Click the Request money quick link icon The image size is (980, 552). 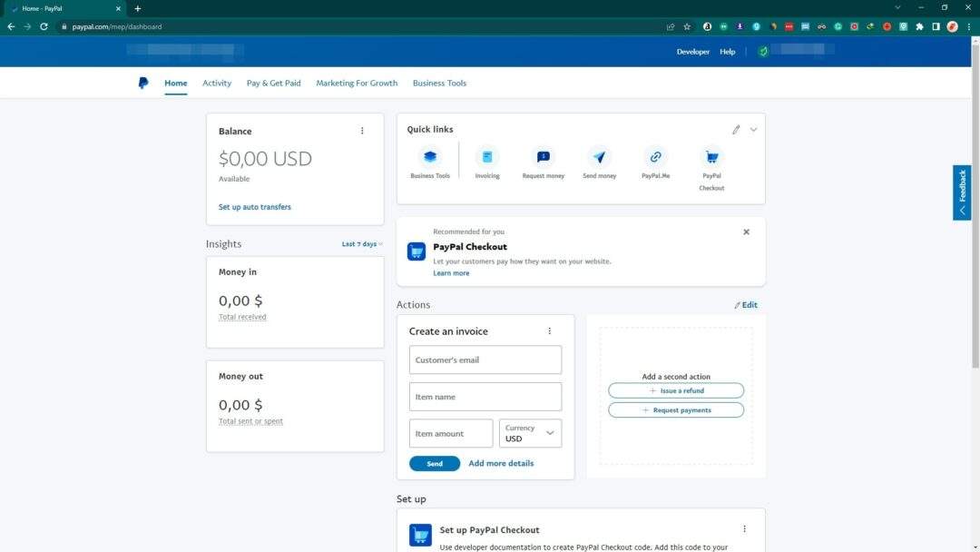point(544,157)
